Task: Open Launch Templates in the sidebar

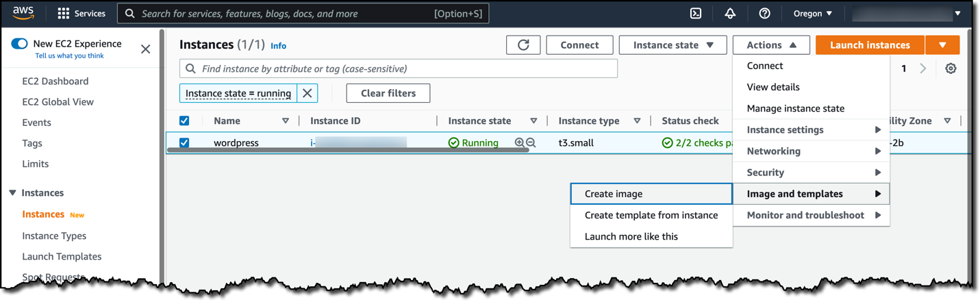Action: click(x=62, y=256)
